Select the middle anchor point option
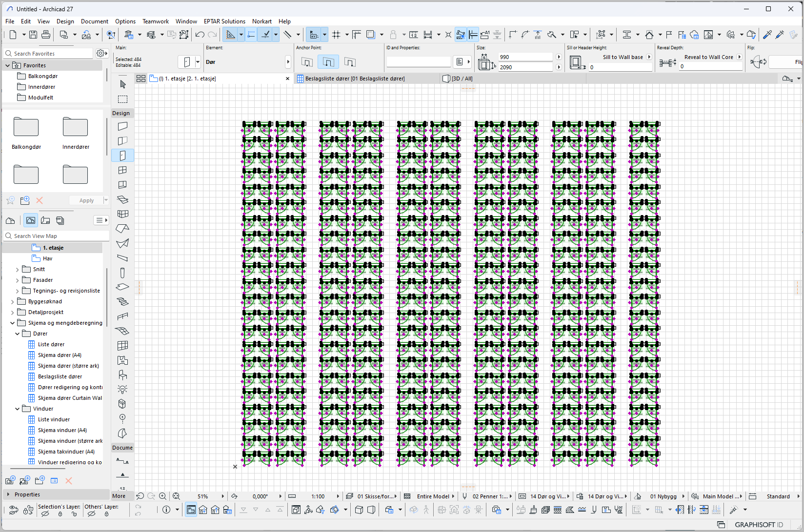 pos(328,62)
